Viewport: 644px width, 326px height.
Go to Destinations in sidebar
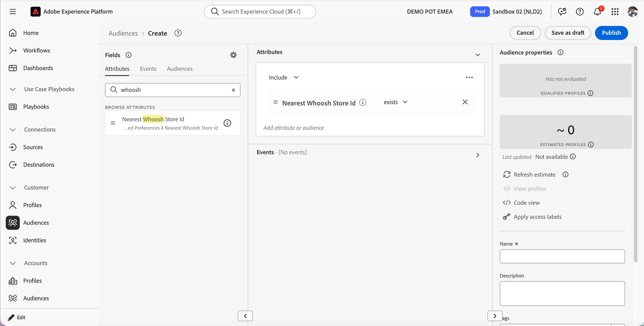[x=39, y=165]
